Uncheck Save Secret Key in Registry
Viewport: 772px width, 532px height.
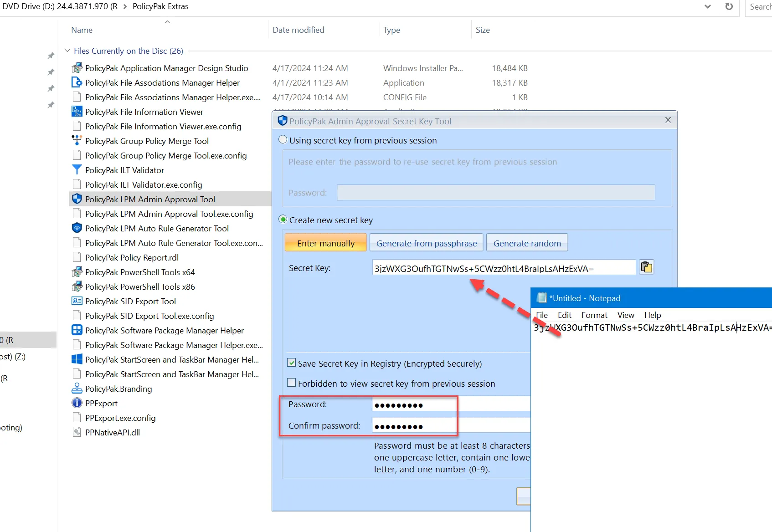coord(291,363)
